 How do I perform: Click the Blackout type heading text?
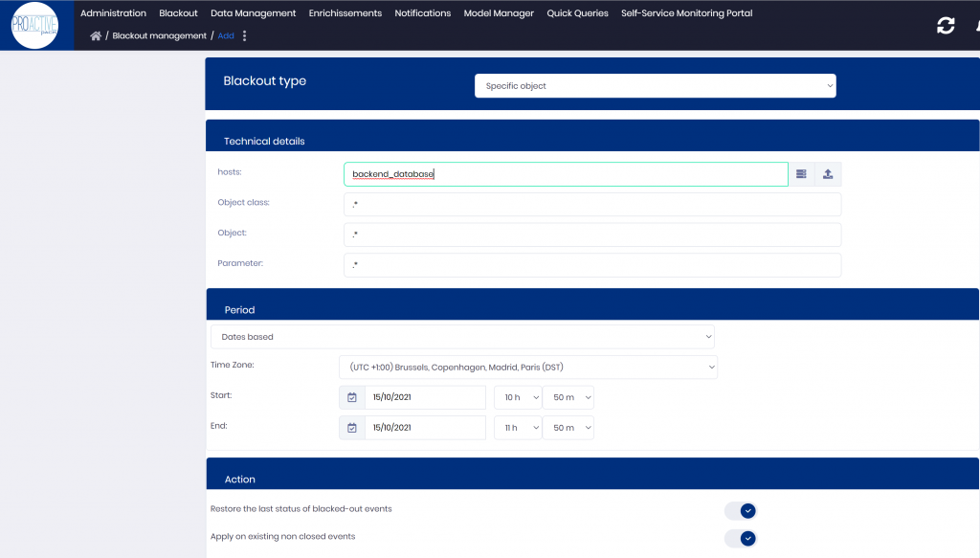pos(265,80)
